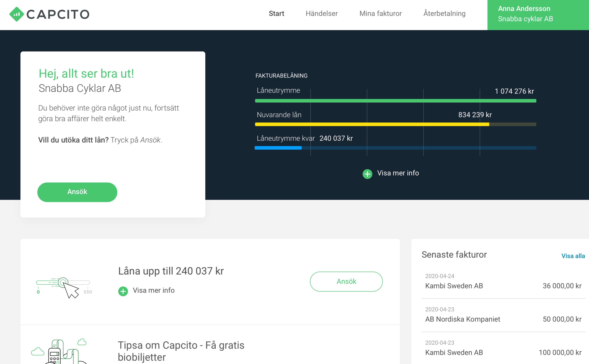Open Mina fakturor page
589x364 pixels.
[380, 14]
